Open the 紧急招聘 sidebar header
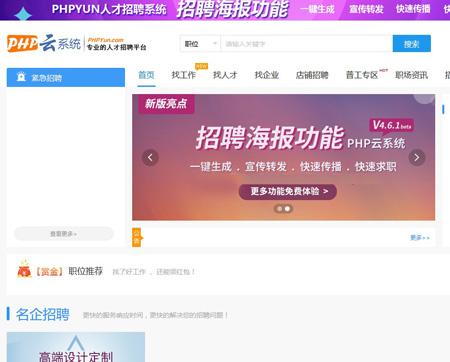 (66, 77)
